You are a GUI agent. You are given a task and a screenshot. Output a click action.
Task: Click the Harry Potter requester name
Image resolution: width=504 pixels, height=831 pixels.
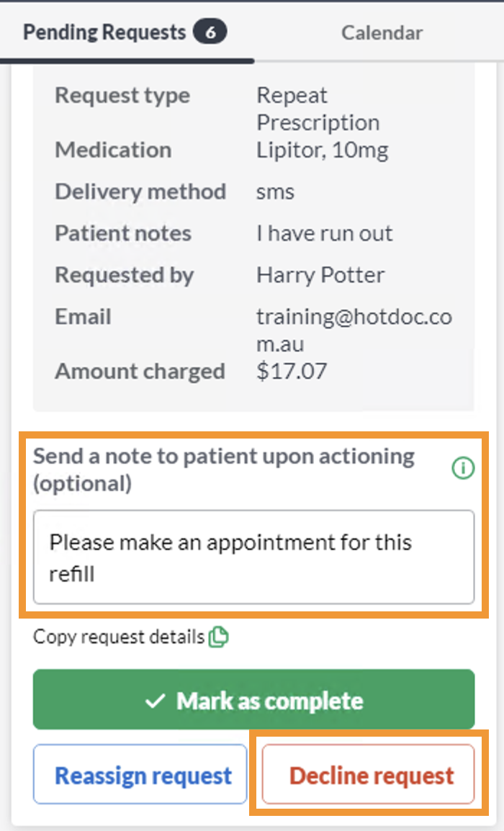click(x=320, y=275)
